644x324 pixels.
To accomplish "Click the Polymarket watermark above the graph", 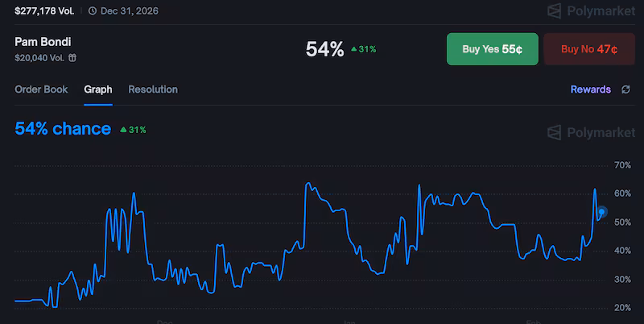I will click(588, 132).
